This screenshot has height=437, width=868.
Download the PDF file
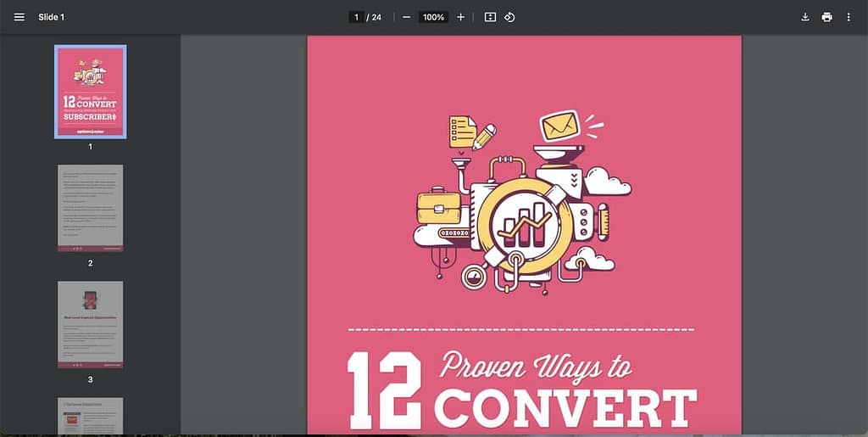pyautogui.click(x=805, y=17)
